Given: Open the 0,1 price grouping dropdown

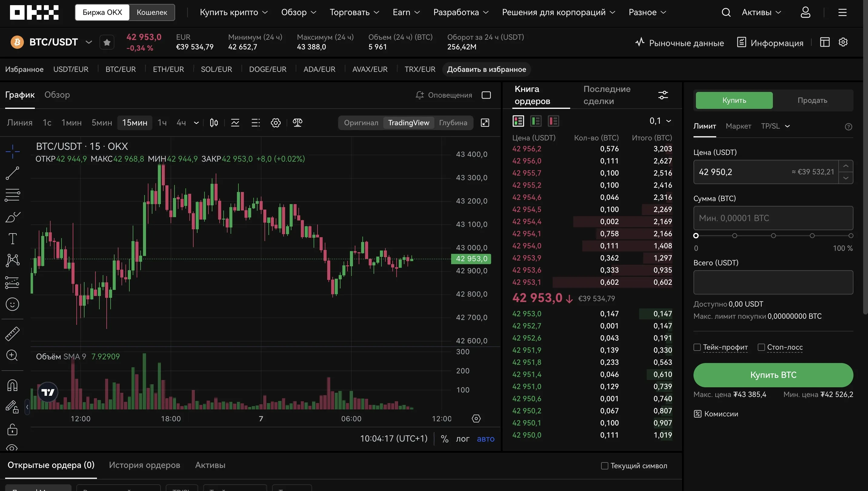Looking at the screenshot, I should click(x=660, y=121).
